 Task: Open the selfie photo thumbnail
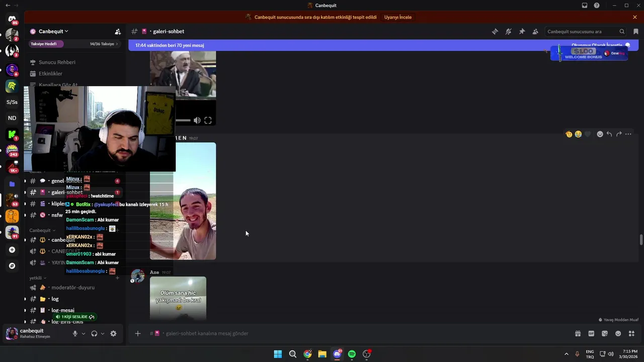coord(183,201)
